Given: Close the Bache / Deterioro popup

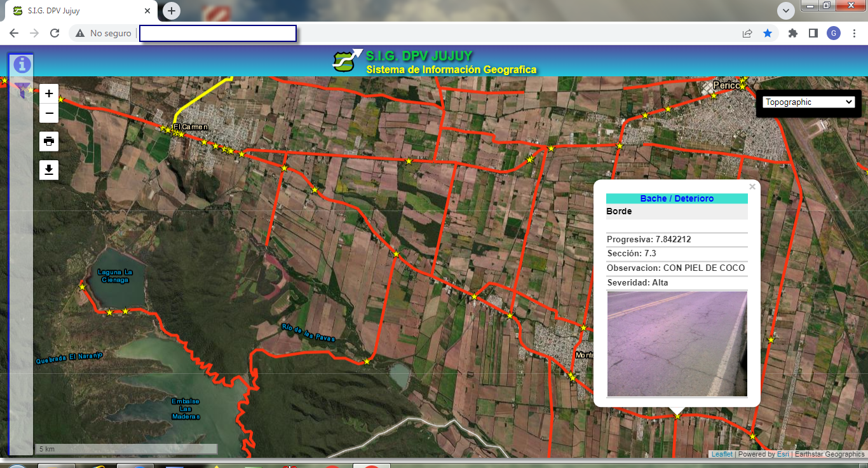Looking at the screenshot, I should tap(752, 187).
